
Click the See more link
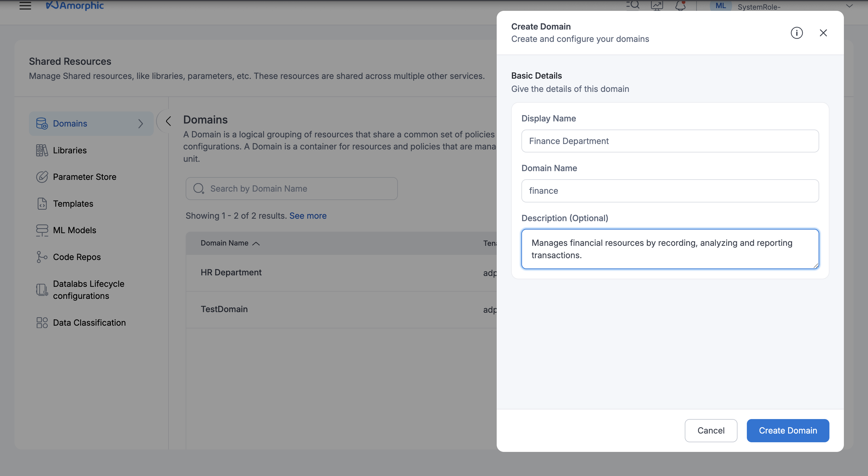coord(308,216)
